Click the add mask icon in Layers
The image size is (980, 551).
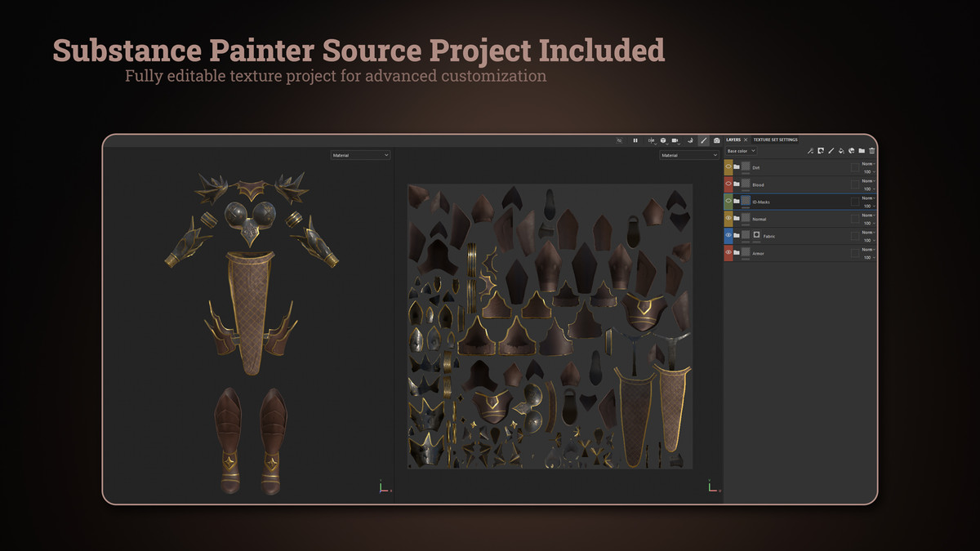click(821, 151)
